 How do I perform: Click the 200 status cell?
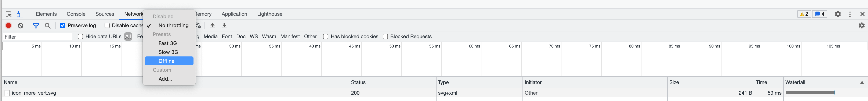(x=393, y=93)
